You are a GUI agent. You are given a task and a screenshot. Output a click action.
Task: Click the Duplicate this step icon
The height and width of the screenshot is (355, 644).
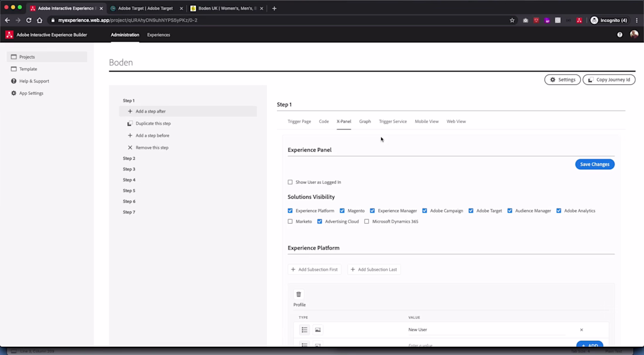click(130, 123)
